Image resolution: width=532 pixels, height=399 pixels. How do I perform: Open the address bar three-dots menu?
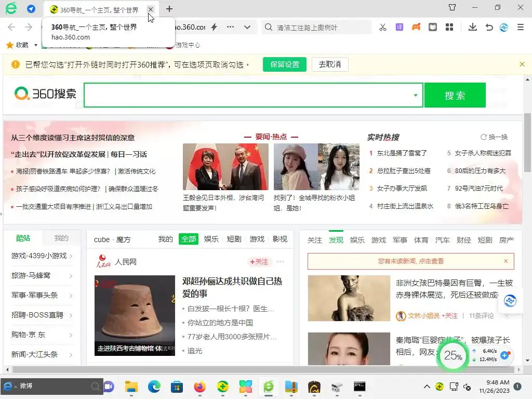(x=230, y=27)
